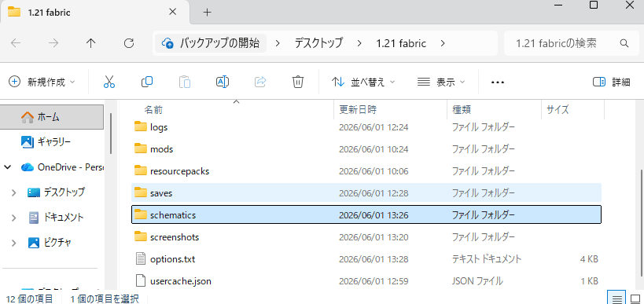This screenshot has height=304, width=644.
Task: Click the screenshots folder icon
Action: click(x=141, y=236)
